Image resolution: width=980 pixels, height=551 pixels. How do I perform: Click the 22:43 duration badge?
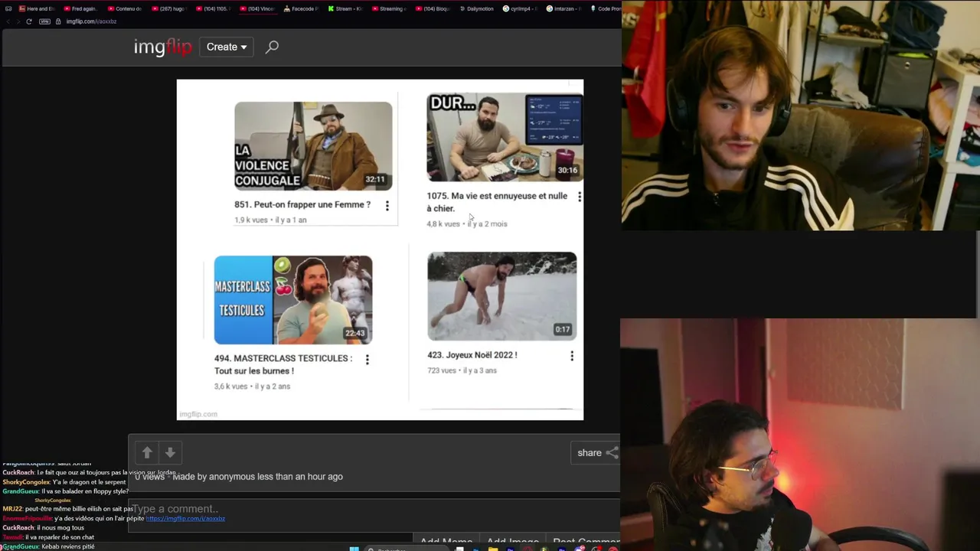355,334
